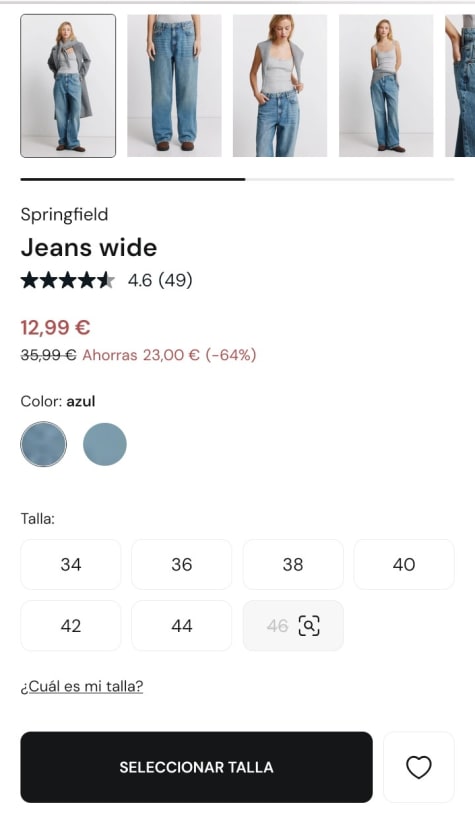Image resolution: width=475 pixels, height=822 pixels.
Task: Add jeans to wishlist with heart icon
Action: [x=418, y=767]
